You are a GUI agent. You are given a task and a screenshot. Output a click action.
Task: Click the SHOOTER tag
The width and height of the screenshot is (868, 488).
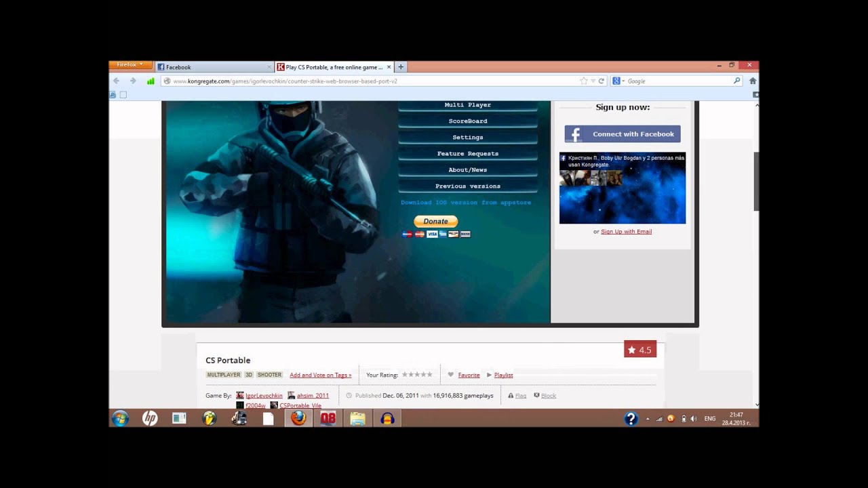coord(269,375)
